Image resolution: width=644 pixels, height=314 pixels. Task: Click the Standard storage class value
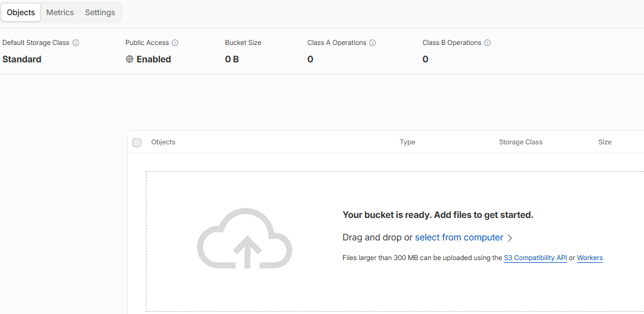click(x=22, y=59)
